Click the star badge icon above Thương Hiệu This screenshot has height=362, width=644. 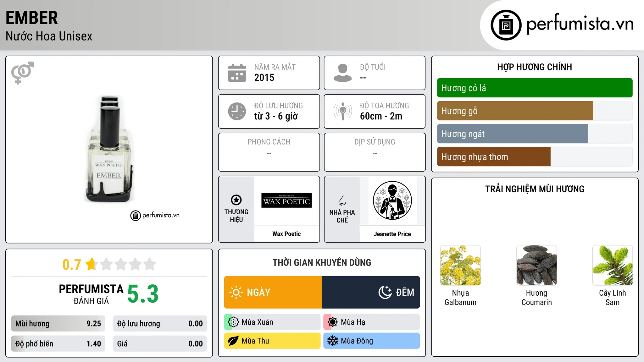click(x=236, y=200)
